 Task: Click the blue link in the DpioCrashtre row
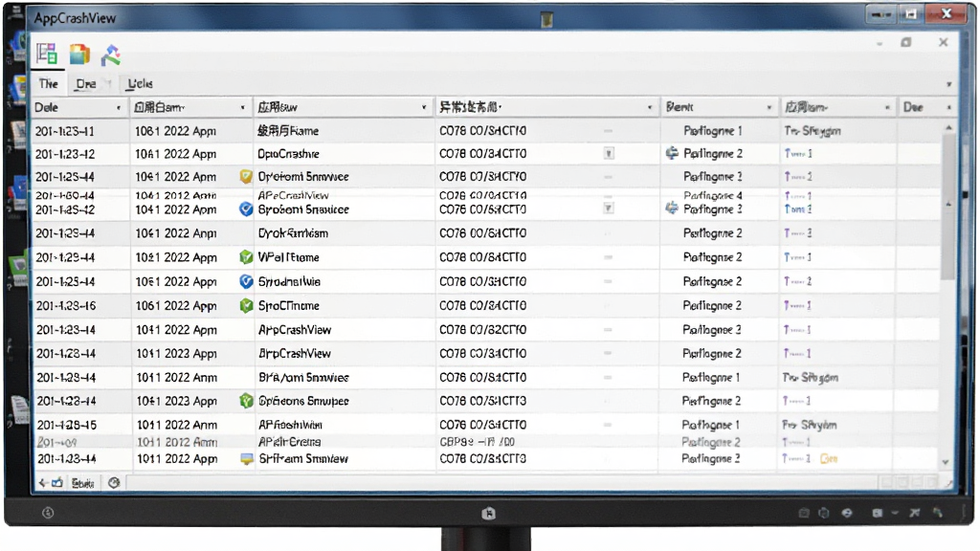click(x=798, y=154)
